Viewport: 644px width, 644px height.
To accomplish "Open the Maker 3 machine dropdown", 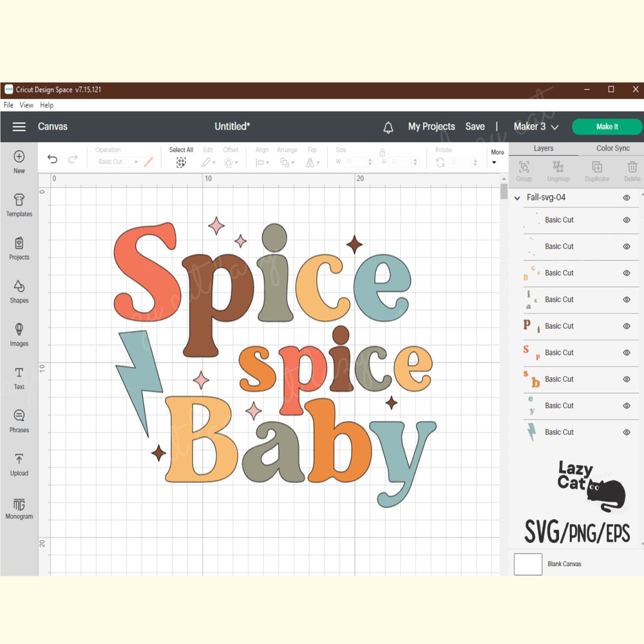I will point(536,127).
